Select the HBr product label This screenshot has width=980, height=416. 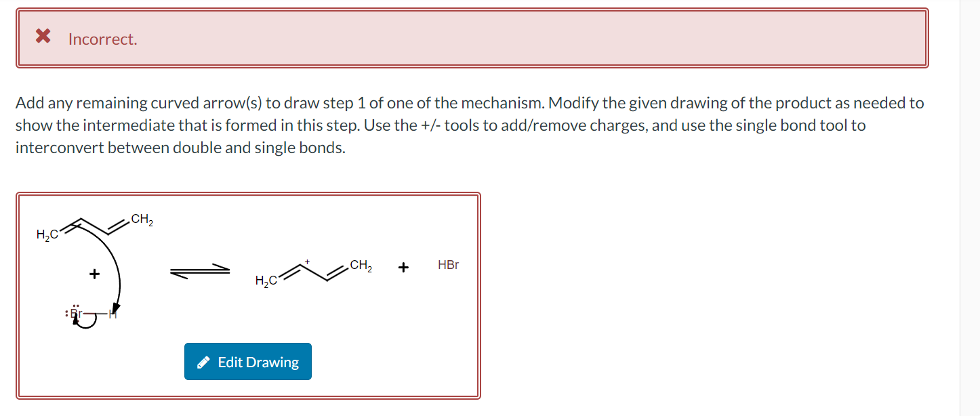(448, 265)
